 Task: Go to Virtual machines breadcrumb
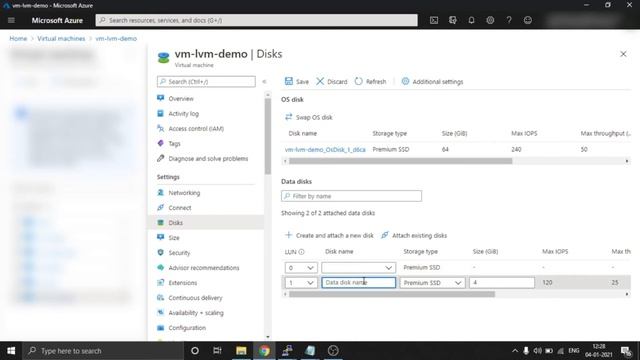61,38
